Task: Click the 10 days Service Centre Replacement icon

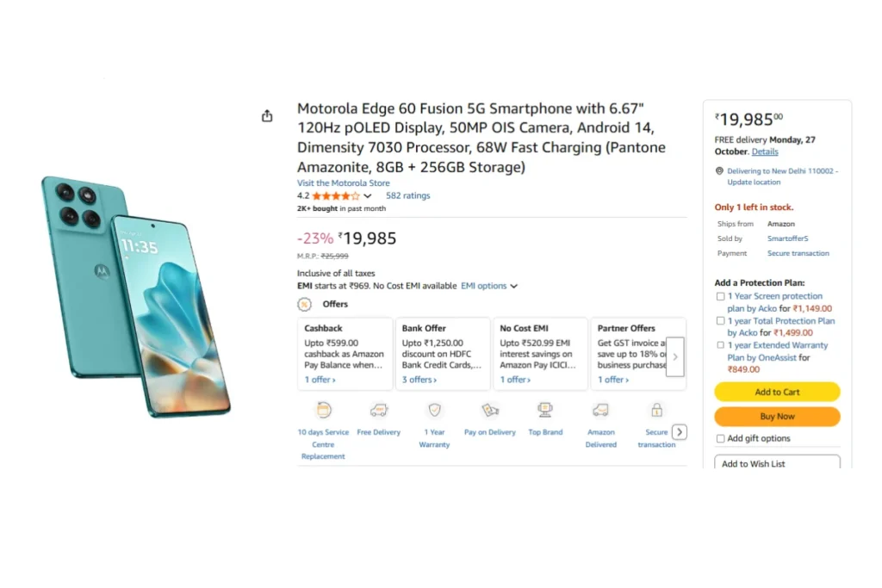Action: coord(323,411)
